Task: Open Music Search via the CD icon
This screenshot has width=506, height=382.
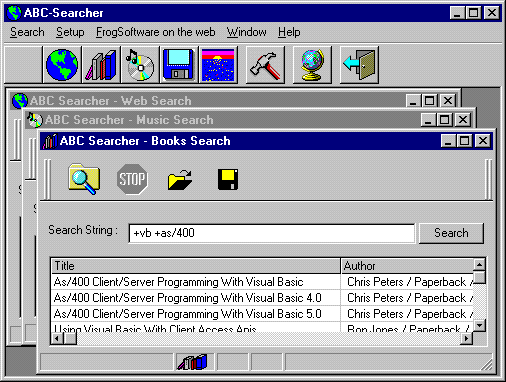Action: click(x=140, y=65)
